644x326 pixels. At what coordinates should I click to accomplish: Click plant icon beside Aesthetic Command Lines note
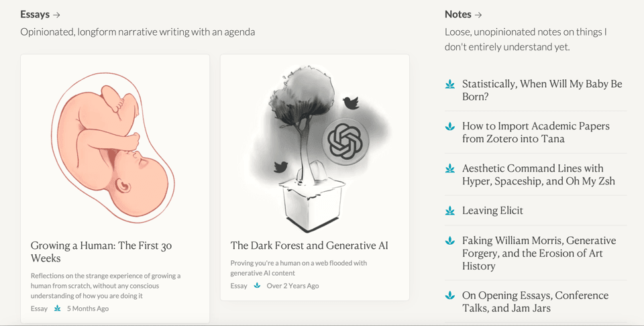(x=450, y=168)
